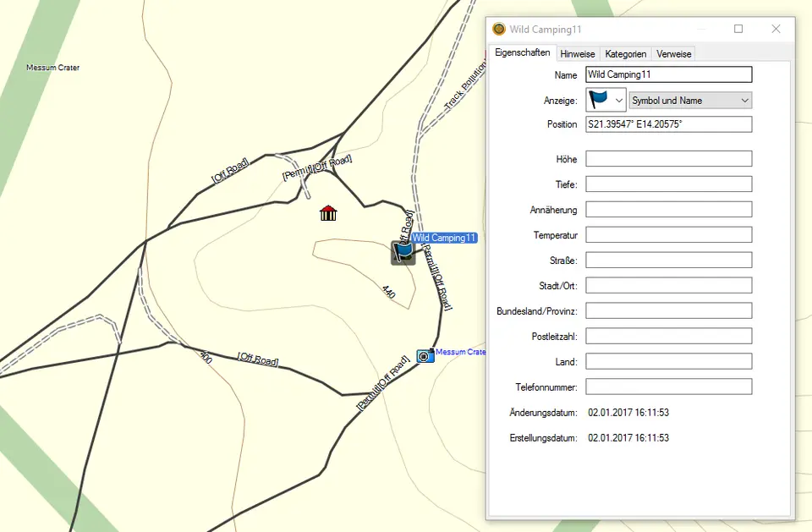
Task: Click the Postleitzahl input field
Action: pyautogui.click(x=668, y=336)
